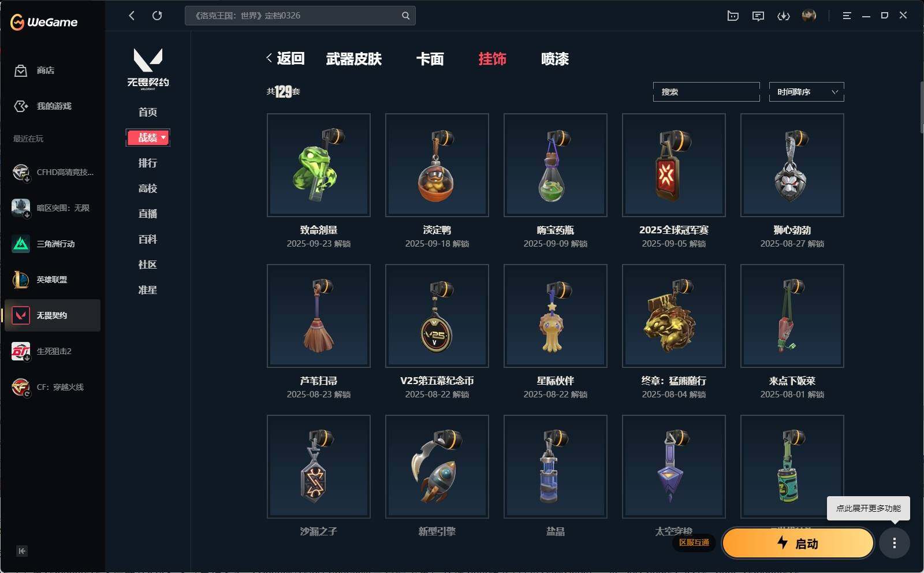Open the hamburger menu in title bar
The height and width of the screenshot is (573, 924).
pos(847,16)
